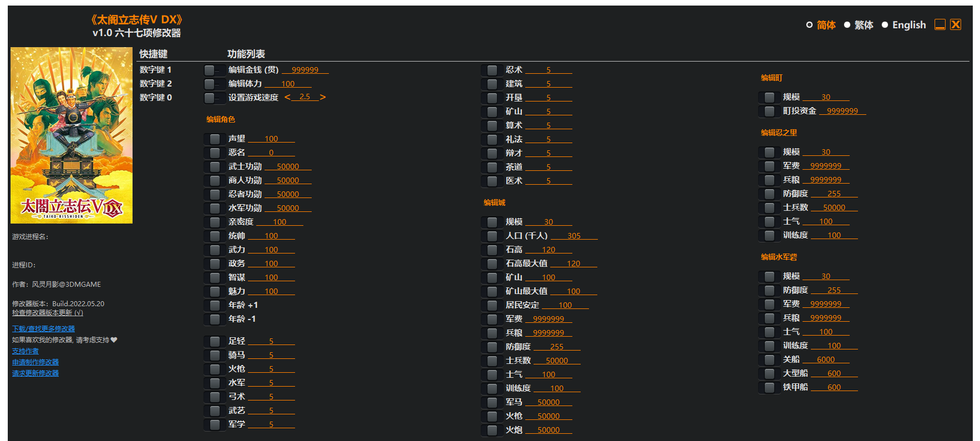Screen dimensions: 980x441
Task: Click the 町投资金 value field
Action: pyautogui.click(x=842, y=111)
